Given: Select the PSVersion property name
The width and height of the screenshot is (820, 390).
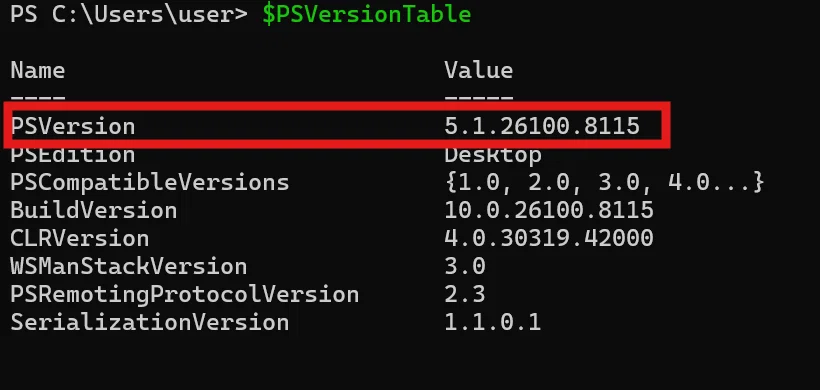Looking at the screenshot, I should (x=73, y=127).
